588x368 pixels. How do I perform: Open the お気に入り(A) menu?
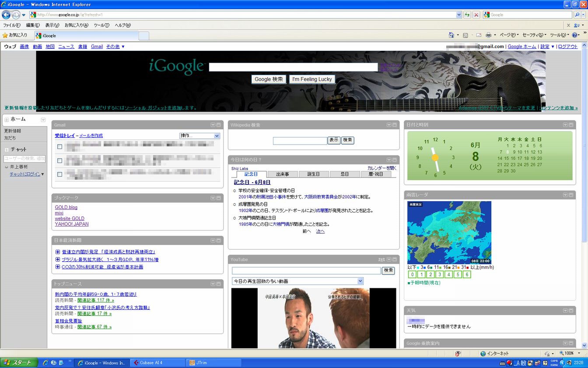[77, 25]
